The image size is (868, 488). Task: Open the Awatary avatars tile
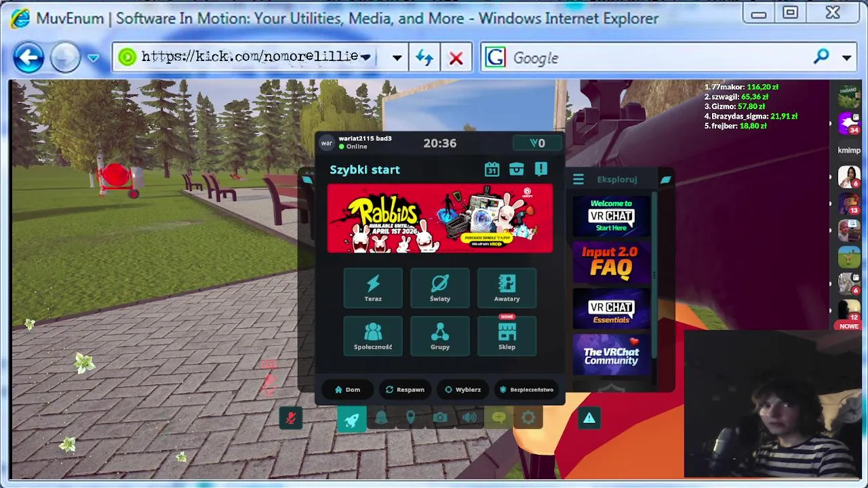[507, 288]
